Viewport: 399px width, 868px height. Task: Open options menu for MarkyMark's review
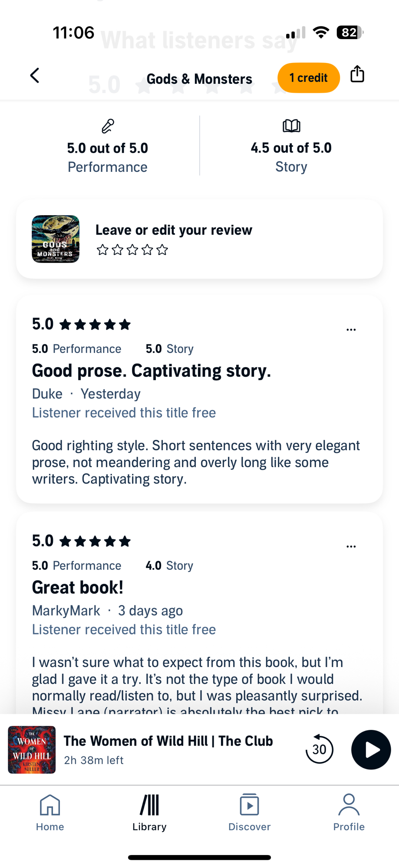(351, 546)
